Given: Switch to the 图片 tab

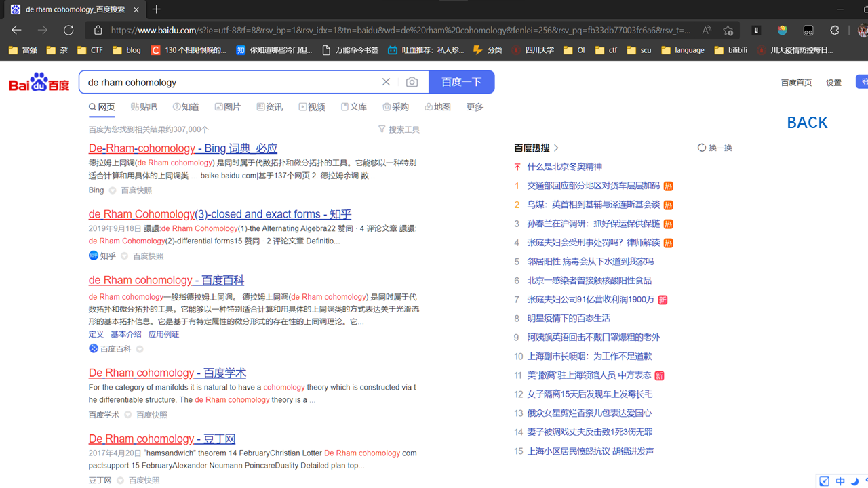Looking at the screenshot, I should pos(228,107).
